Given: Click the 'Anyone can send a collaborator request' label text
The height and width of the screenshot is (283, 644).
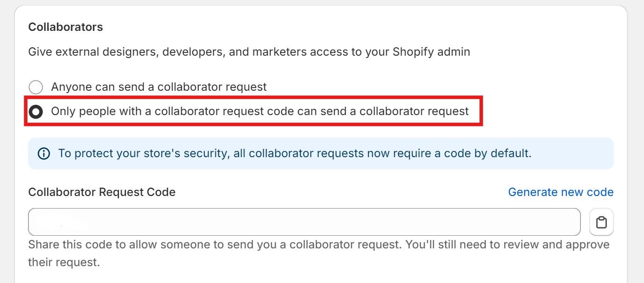Looking at the screenshot, I should tap(159, 87).
